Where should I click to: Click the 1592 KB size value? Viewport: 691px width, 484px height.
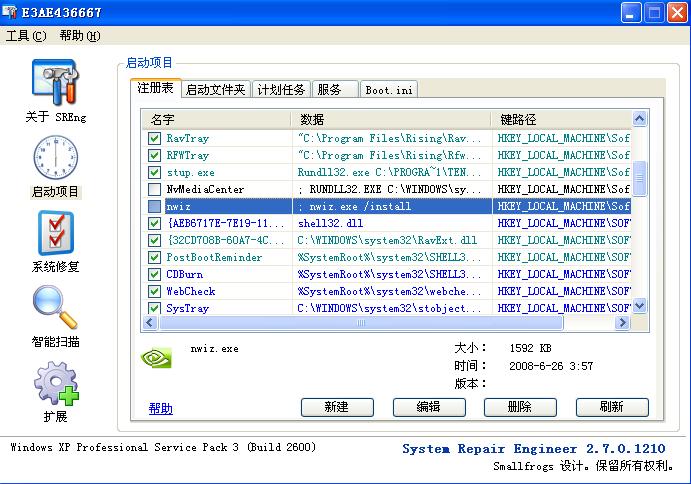(530, 348)
